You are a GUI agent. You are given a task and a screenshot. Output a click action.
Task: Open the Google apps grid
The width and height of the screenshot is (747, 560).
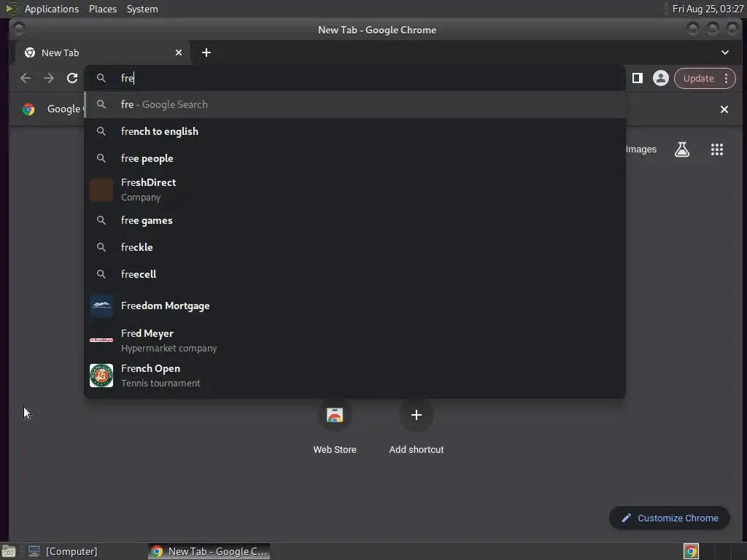click(x=717, y=149)
